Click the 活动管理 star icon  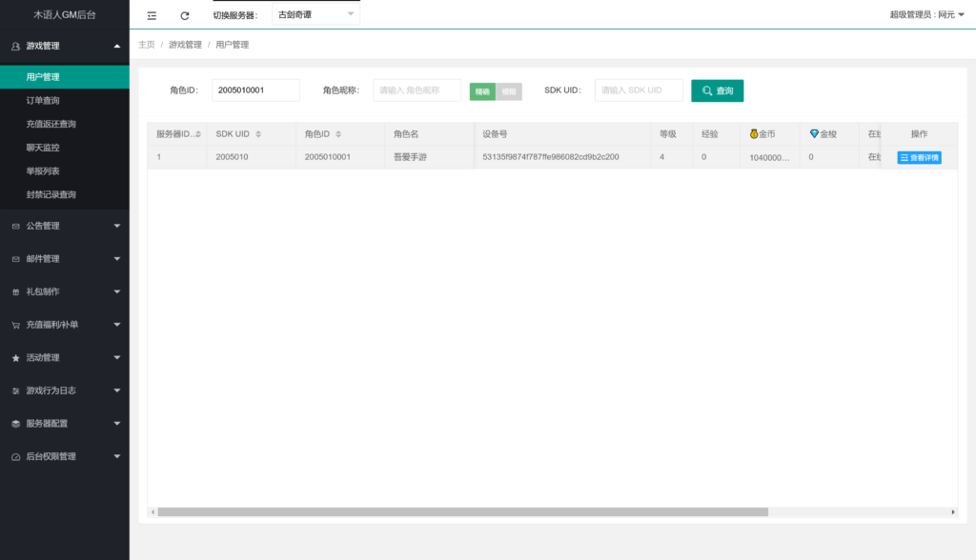[x=15, y=358]
